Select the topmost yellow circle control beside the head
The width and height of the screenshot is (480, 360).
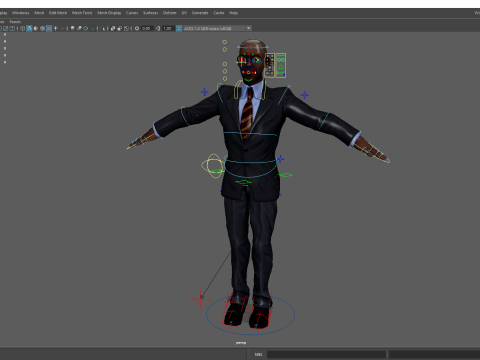click(225, 42)
